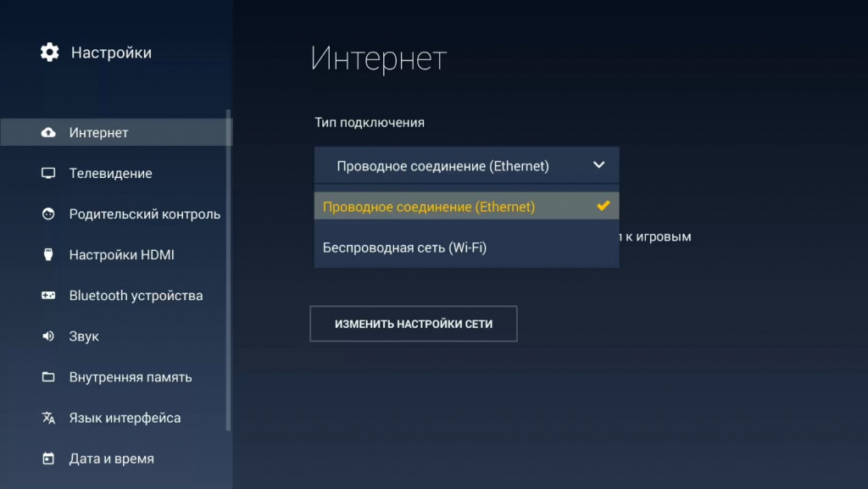Click the Internet cloud icon
This screenshot has height=489, width=868.
click(48, 133)
